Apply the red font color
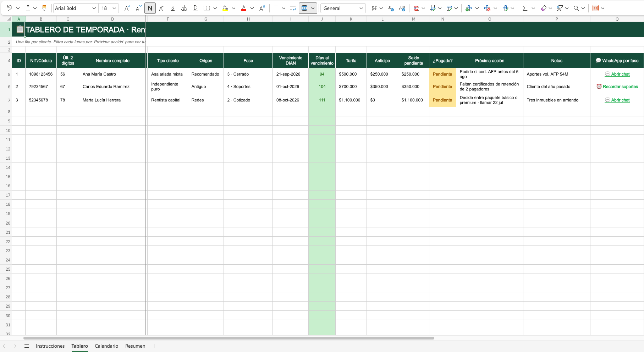The height and width of the screenshot is (353, 644). (244, 8)
